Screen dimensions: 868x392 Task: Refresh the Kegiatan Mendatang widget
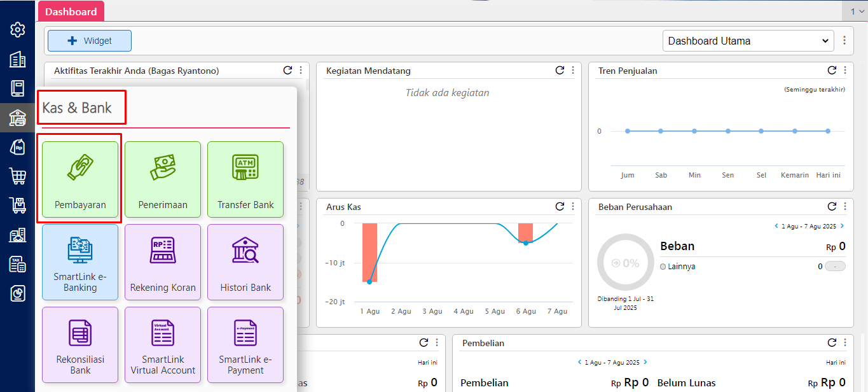click(560, 71)
